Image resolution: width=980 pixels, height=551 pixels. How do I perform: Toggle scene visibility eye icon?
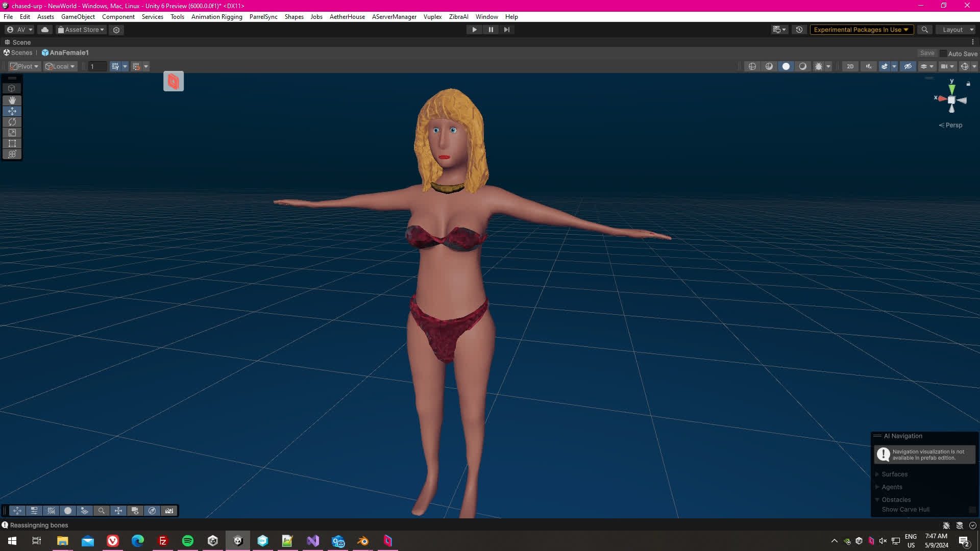(908, 66)
